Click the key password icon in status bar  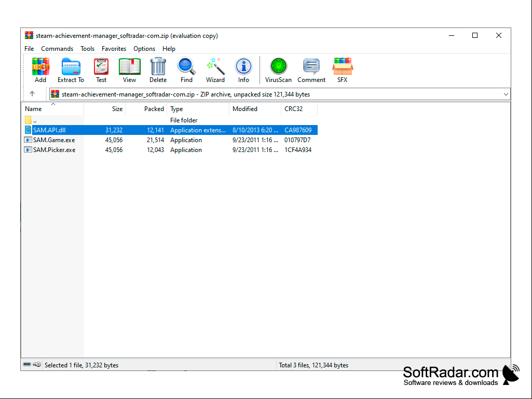[x=37, y=364]
